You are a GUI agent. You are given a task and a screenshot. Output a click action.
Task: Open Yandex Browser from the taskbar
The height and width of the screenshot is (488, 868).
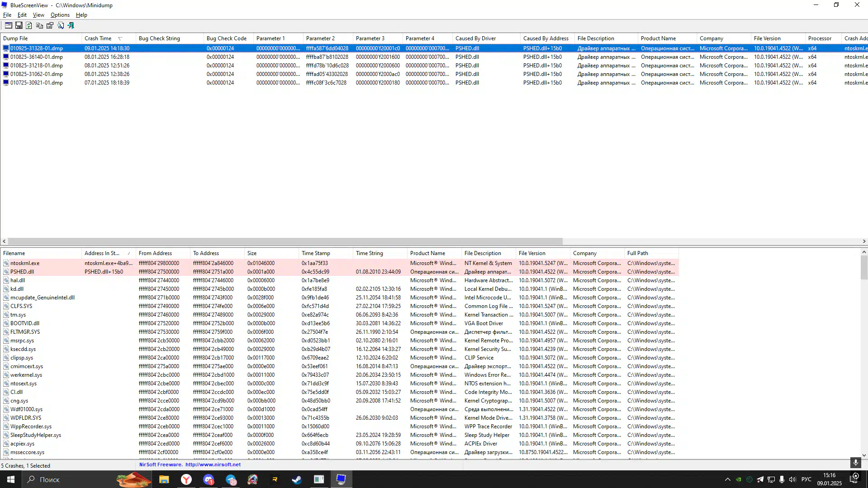186,479
